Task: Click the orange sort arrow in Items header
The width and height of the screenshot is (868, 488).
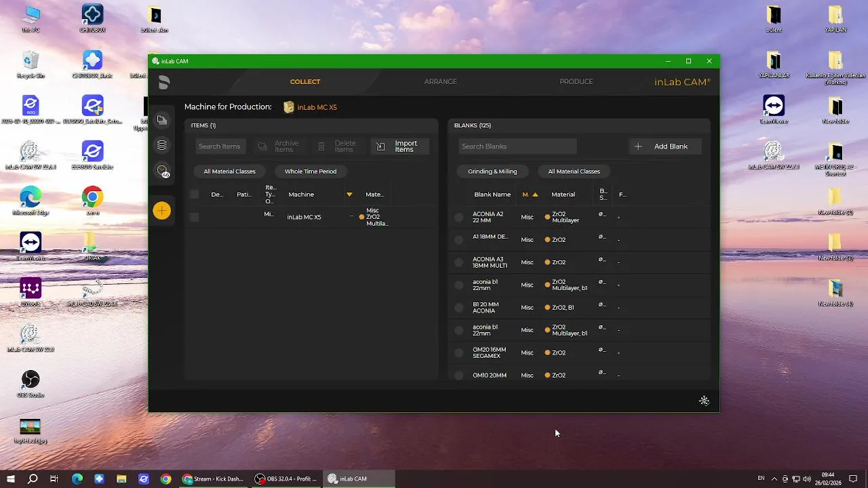Action: click(x=349, y=195)
